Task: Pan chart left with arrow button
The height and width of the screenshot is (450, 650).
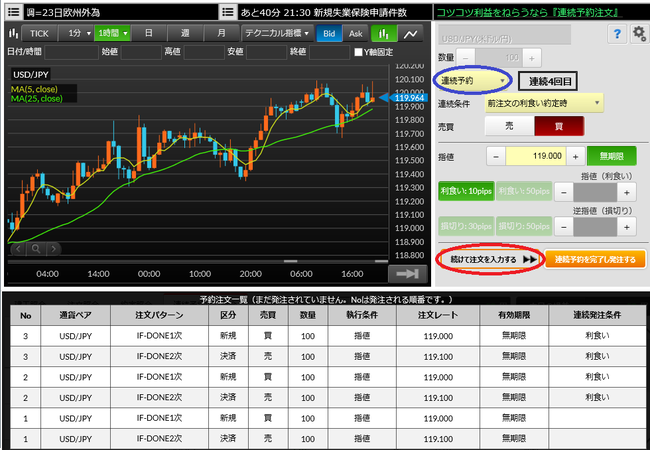Action: 18,249
